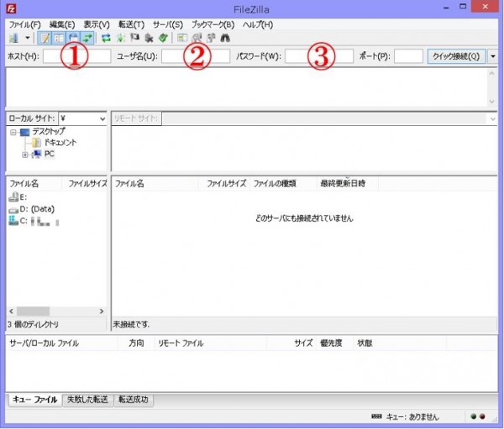Open the Site Manager icon
Viewport: 504px width, 429px height.
click(x=13, y=39)
